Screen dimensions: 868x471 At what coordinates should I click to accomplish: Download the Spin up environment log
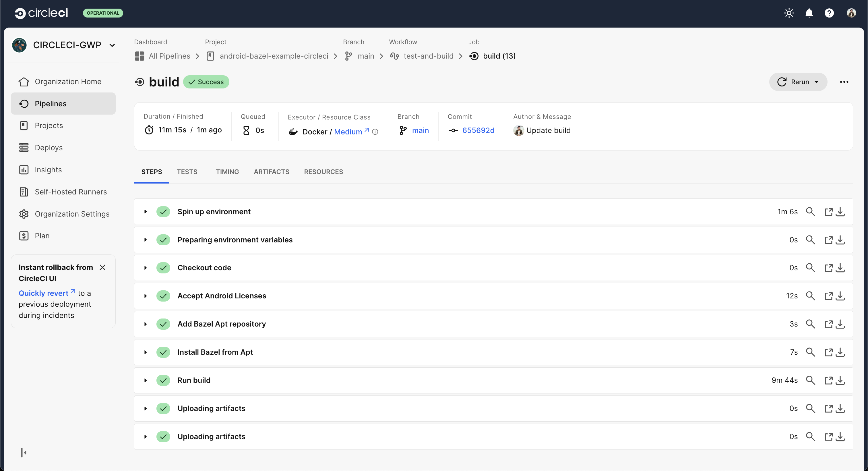(840, 212)
